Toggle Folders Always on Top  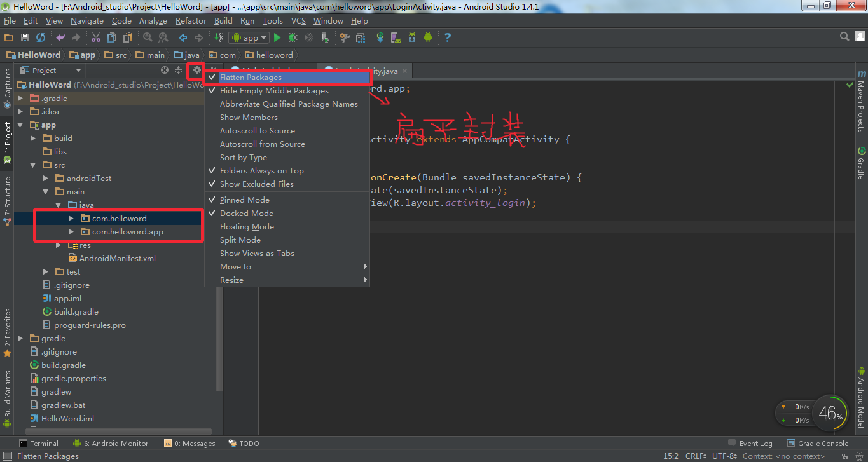point(287,171)
